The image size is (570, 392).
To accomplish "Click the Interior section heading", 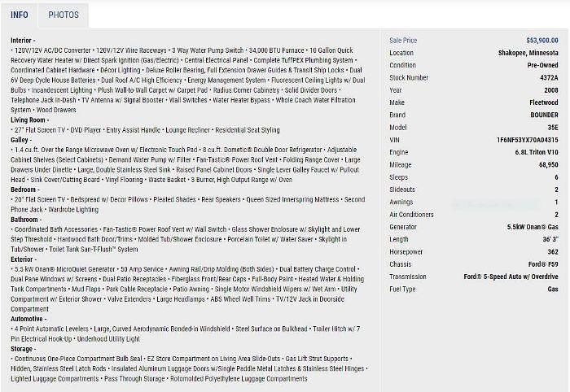I will click(24, 40).
